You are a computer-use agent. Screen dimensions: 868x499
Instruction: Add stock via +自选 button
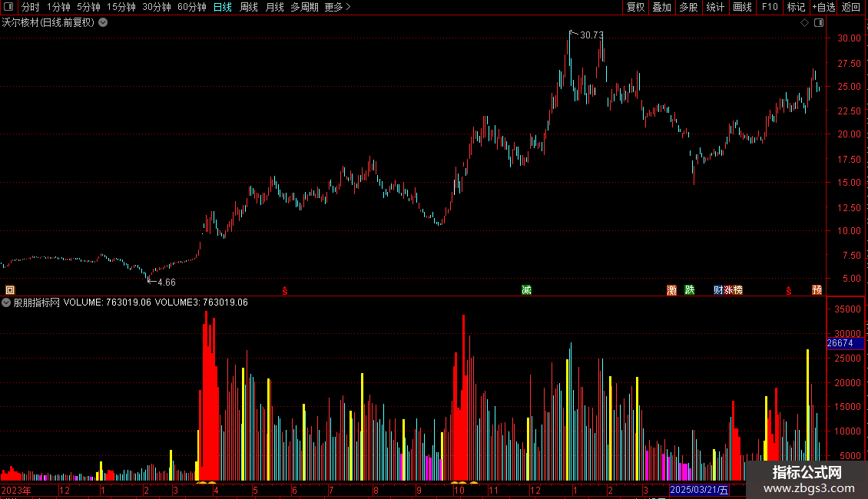[x=823, y=7]
